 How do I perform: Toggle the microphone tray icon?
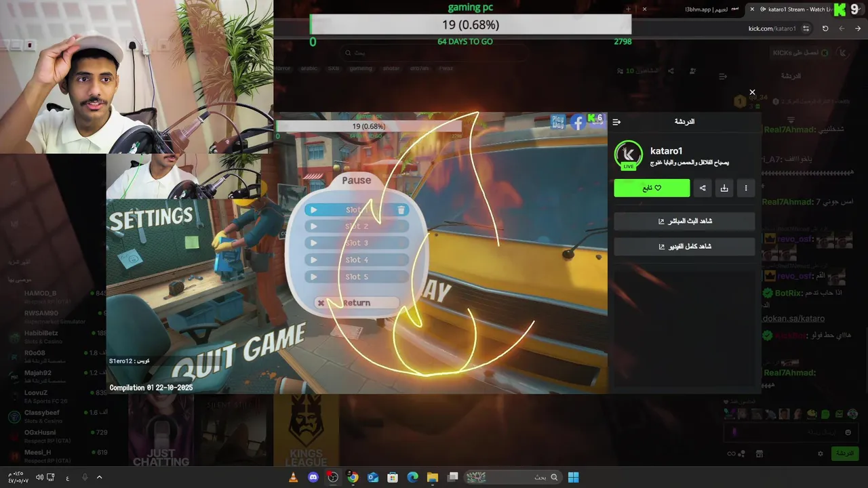85,477
